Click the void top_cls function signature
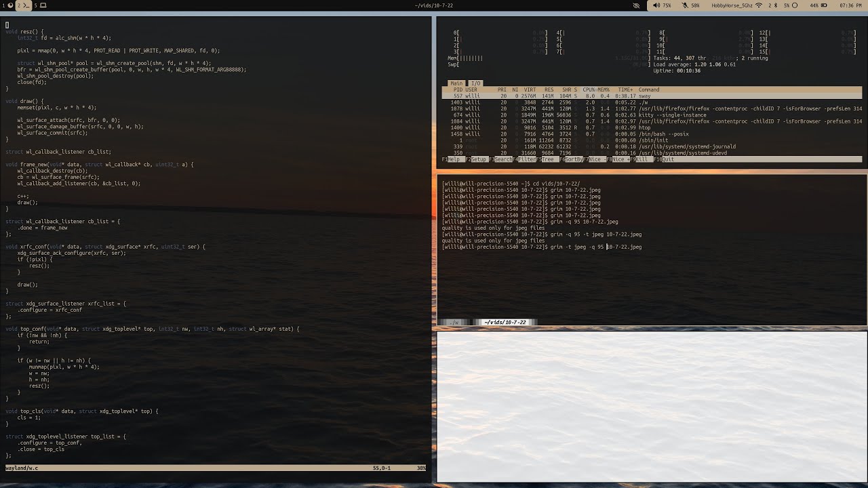Image resolution: width=868 pixels, height=488 pixels. (x=82, y=411)
